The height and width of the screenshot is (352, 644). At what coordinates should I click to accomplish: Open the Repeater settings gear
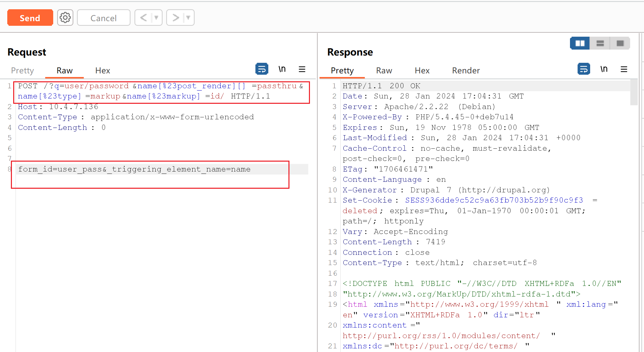tap(65, 18)
